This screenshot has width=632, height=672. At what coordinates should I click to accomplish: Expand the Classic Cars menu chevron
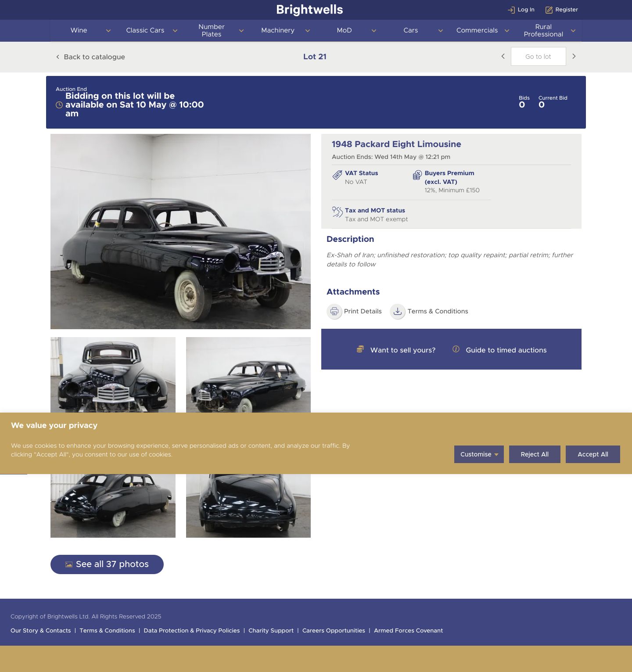point(175,31)
